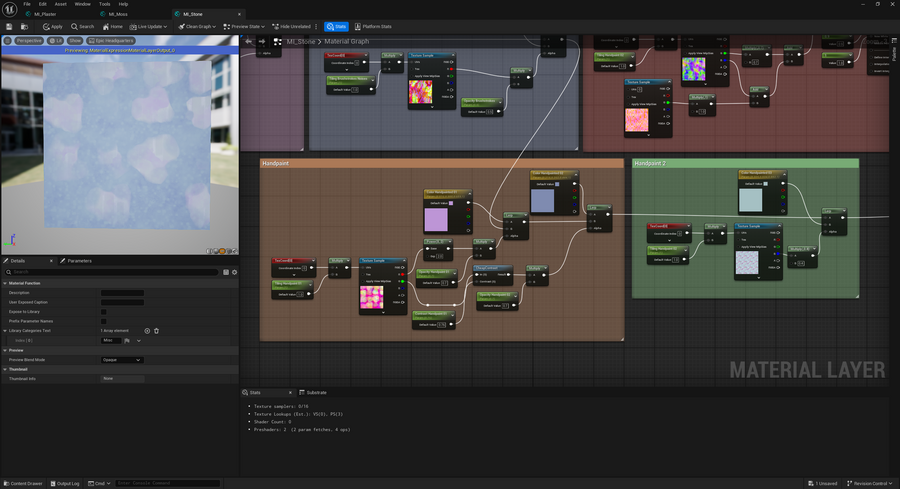Check the Prefix Parameter Names box
The height and width of the screenshot is (489, 900).
tap(103, 321)
